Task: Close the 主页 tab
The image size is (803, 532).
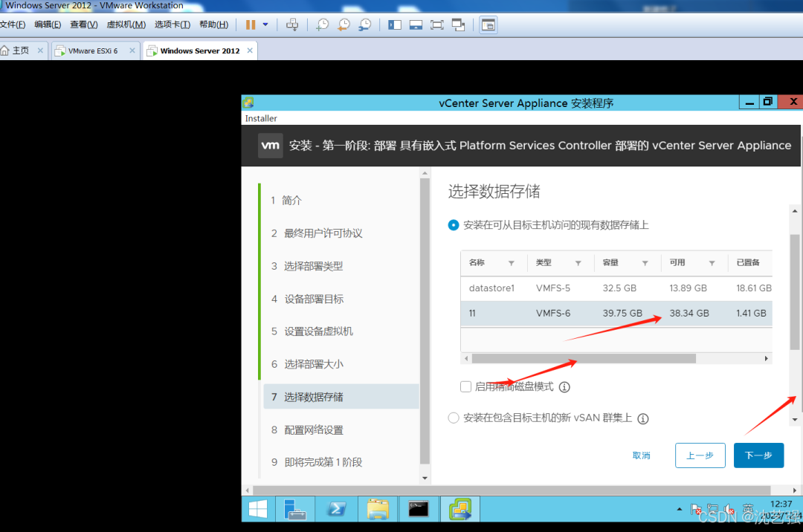Action: (x=40, y=50)
